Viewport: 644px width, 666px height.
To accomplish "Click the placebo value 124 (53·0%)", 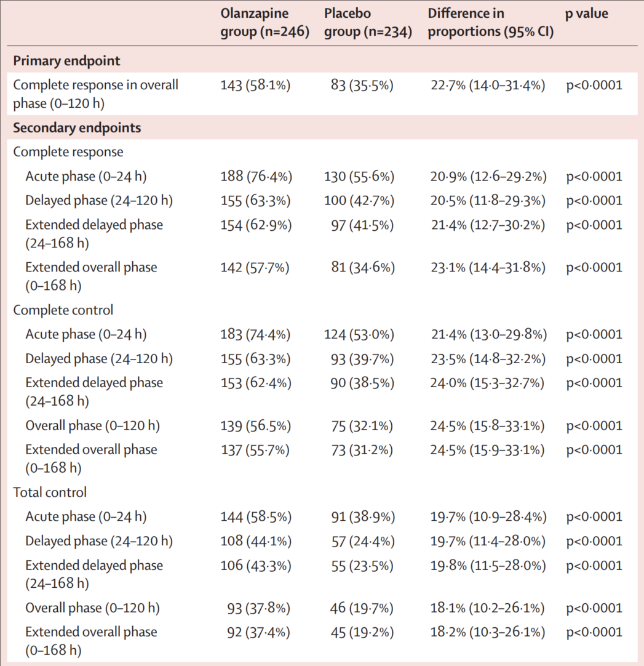I will (x=359, y=335).
